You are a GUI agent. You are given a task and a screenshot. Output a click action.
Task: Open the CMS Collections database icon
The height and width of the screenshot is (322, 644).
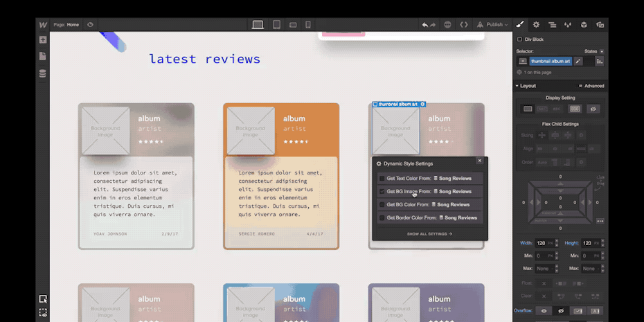click(x=43, y=73)
